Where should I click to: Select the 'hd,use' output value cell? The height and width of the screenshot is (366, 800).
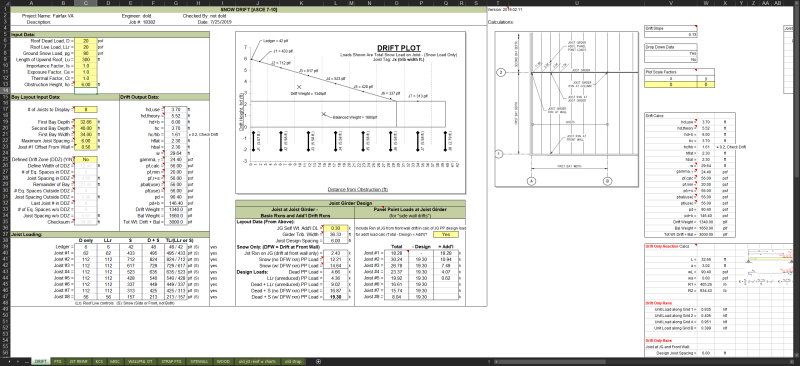click(x=176, y=109)
